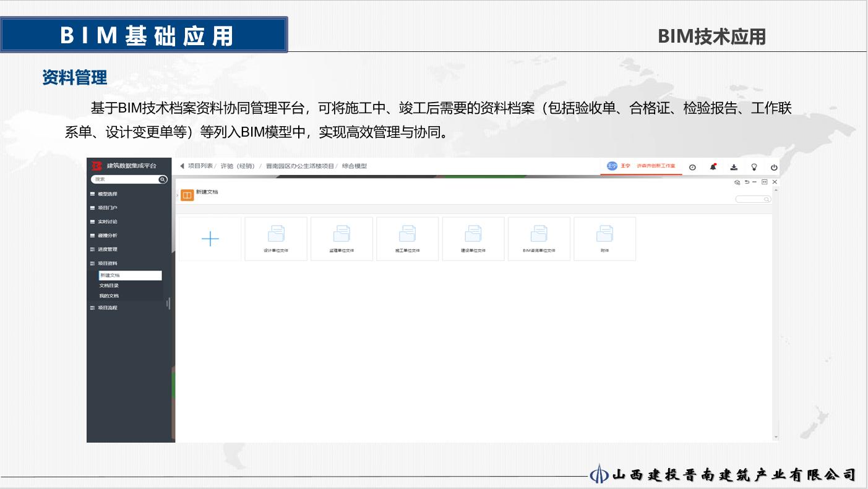
Task: Click the back arrow before 项目列表
Action: tap(182, 166)
